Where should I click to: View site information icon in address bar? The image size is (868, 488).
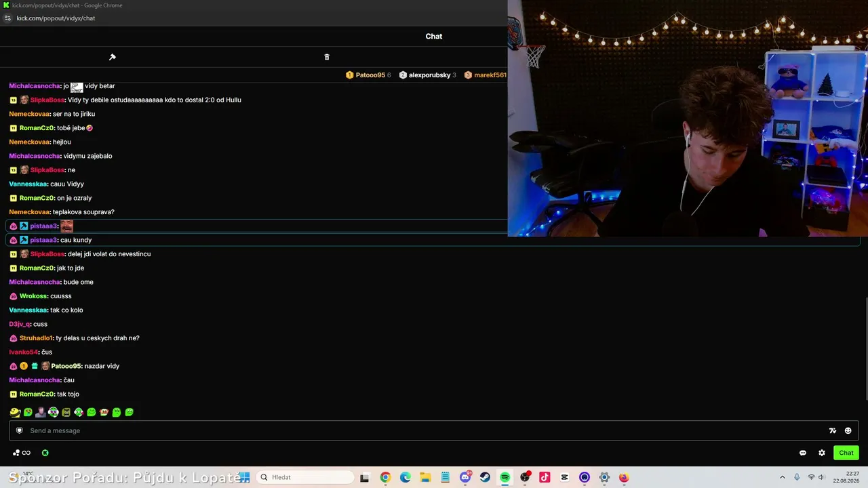point(7,18)
